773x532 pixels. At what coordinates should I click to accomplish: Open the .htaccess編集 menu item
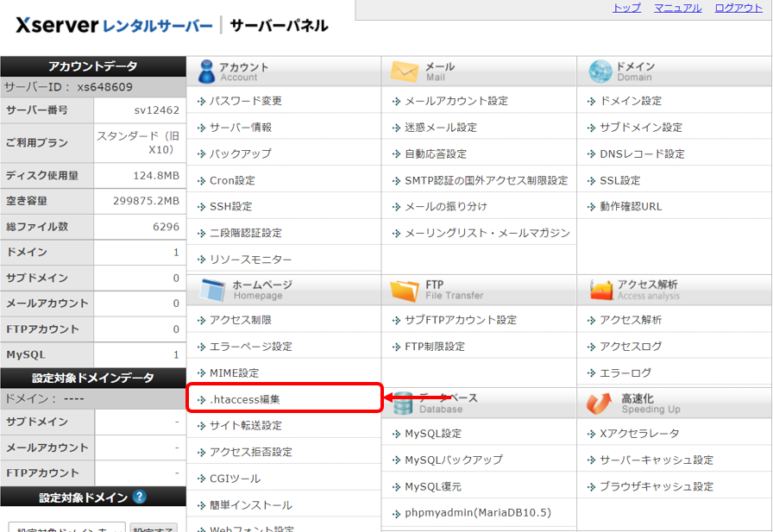coord(244,399)
